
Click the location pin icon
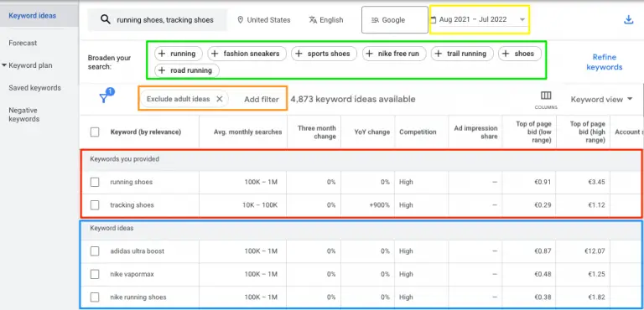(241, 20)
